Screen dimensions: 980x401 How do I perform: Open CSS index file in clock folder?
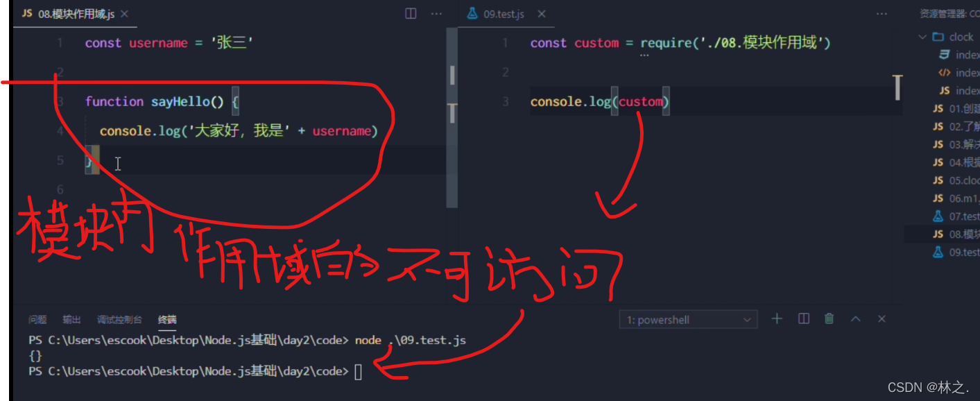tap(959, 55)
